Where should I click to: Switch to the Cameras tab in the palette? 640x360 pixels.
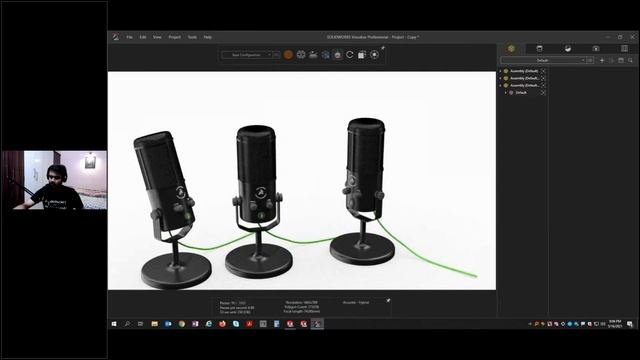click(x=596, y=49)
